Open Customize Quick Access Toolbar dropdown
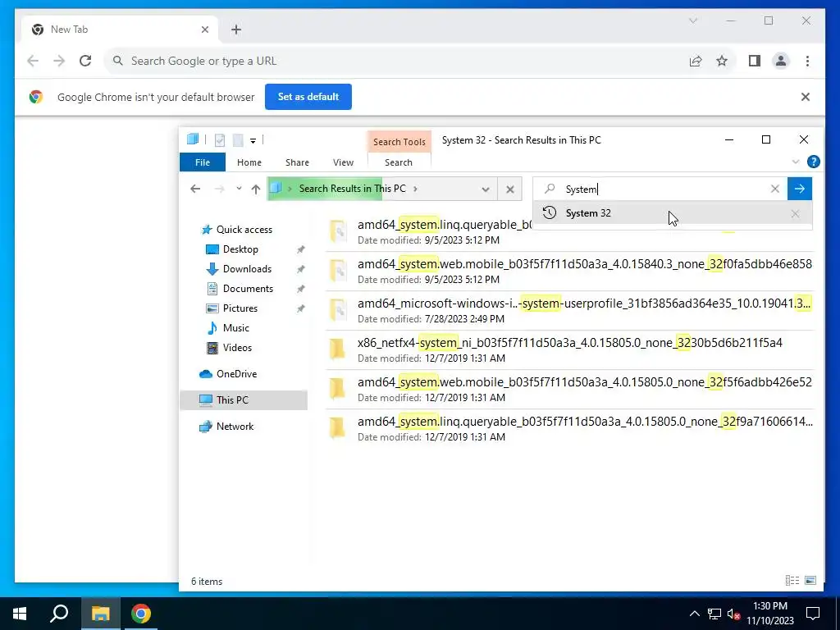The image size is (840, 630). (x=253, y=141)
